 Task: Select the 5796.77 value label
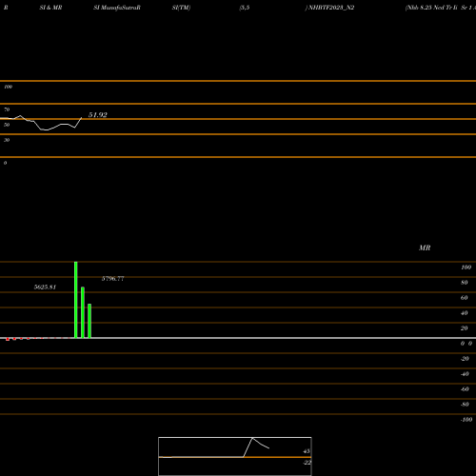(x=112, y=279)
